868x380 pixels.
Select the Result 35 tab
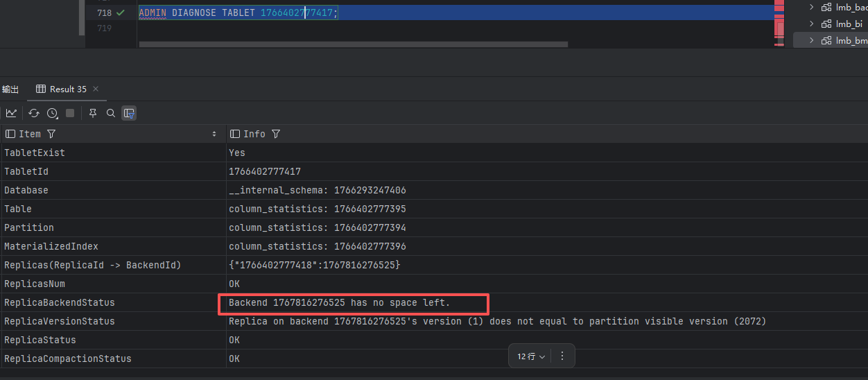(x=67, y=89)
